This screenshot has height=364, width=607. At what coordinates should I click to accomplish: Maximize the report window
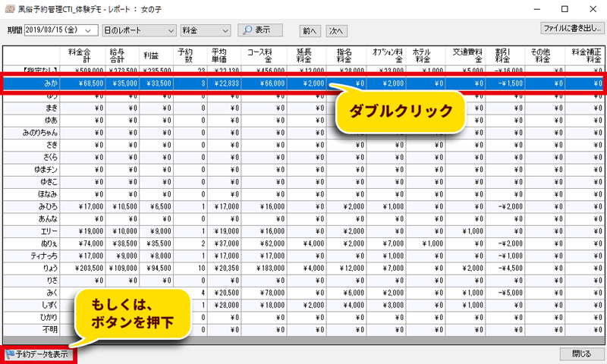point(564,9)
